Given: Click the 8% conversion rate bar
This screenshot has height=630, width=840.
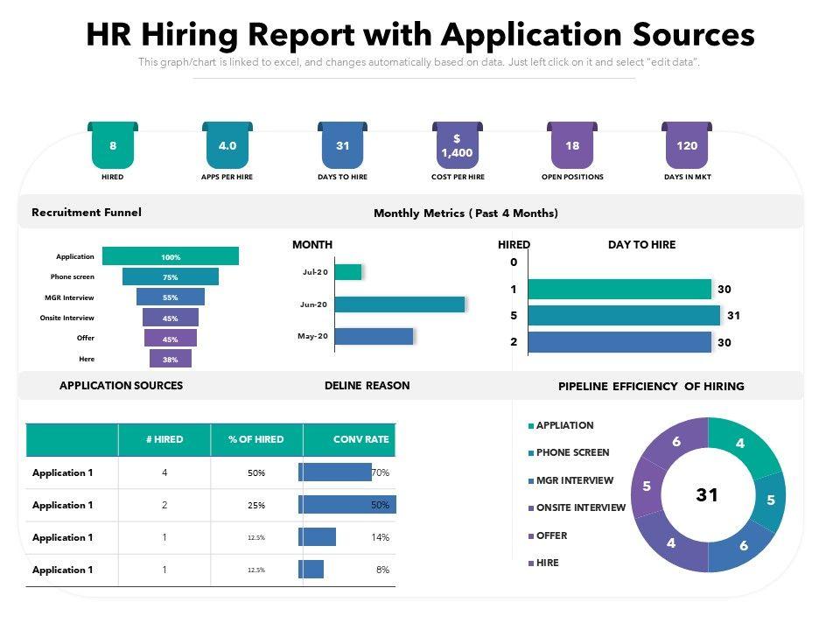Looking at the screenshot, I should (311, 569).
